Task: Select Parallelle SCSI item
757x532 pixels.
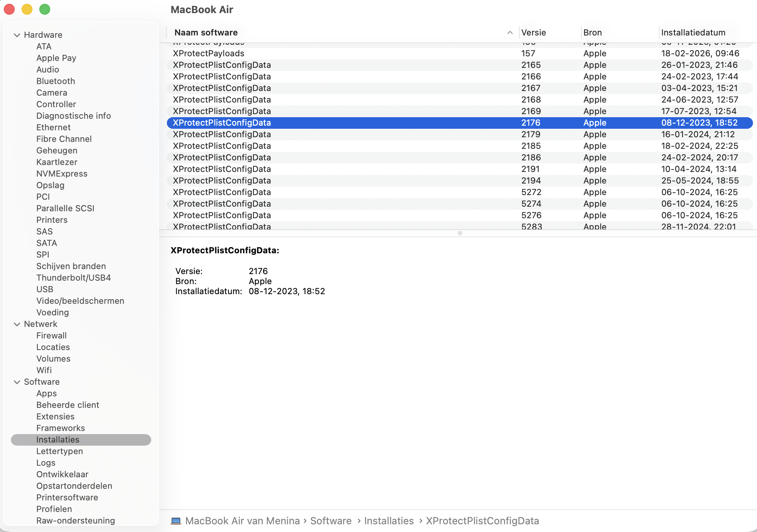Action: [x=66, y=209]
